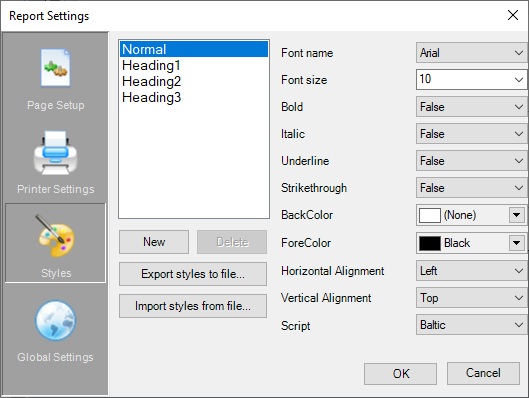Cancel the Report Settings dialog
The image size is (529, 398).
[x=483, y=373]
